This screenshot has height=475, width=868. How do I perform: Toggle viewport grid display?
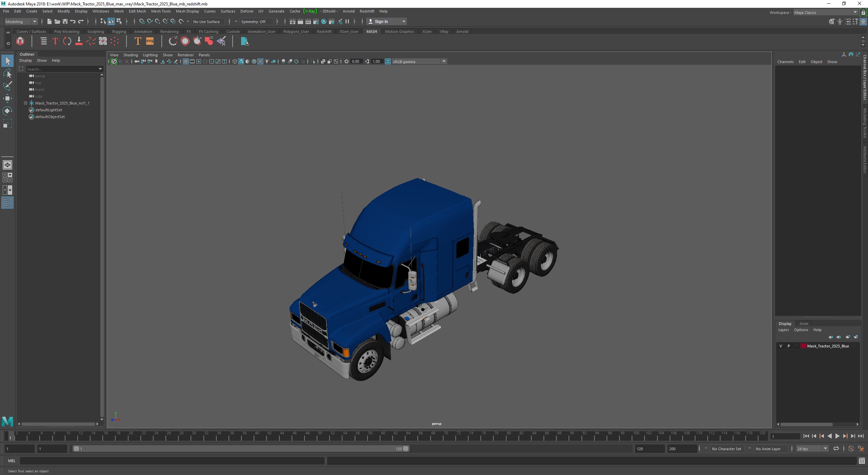pos(185,61)
